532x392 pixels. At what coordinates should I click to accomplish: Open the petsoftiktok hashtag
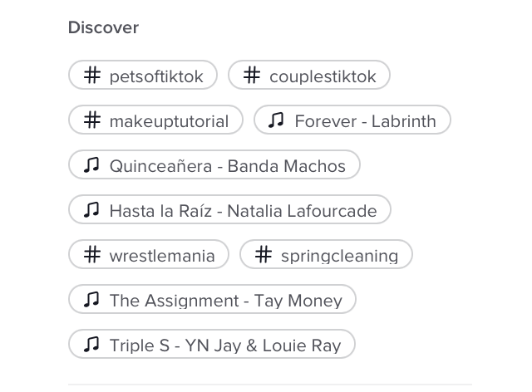tap(156, 76)
